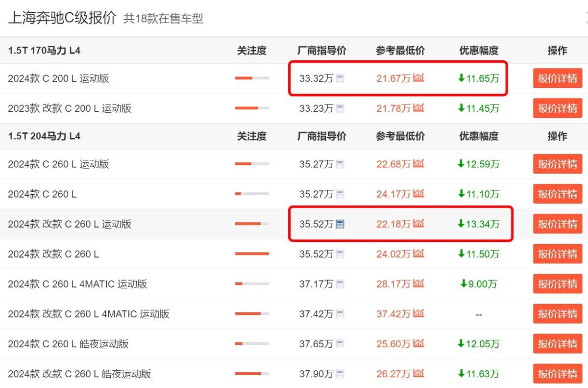Open the model link in the 28.17万 row
Image resolution: width=588 pixels, height=388 pixels.
pos(77,284)
